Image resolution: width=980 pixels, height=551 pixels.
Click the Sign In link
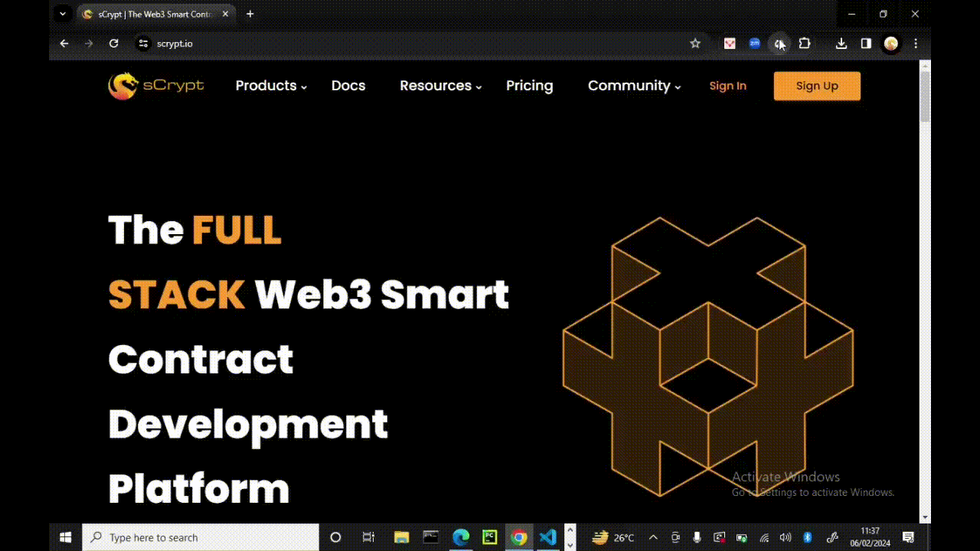tap(727, 86)
